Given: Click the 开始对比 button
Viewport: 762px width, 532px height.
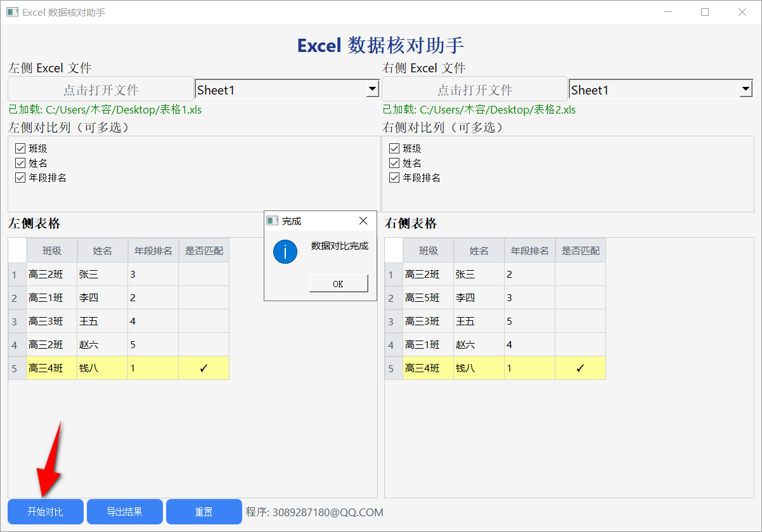Looking at the screenshot, I should pyautogui.click(x=45, y=512).
